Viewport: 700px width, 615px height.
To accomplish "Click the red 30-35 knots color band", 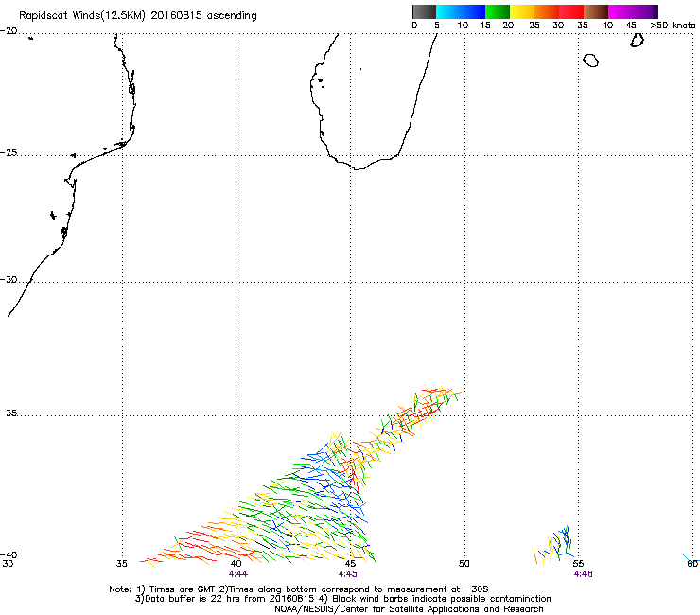I will click(571, 11).
